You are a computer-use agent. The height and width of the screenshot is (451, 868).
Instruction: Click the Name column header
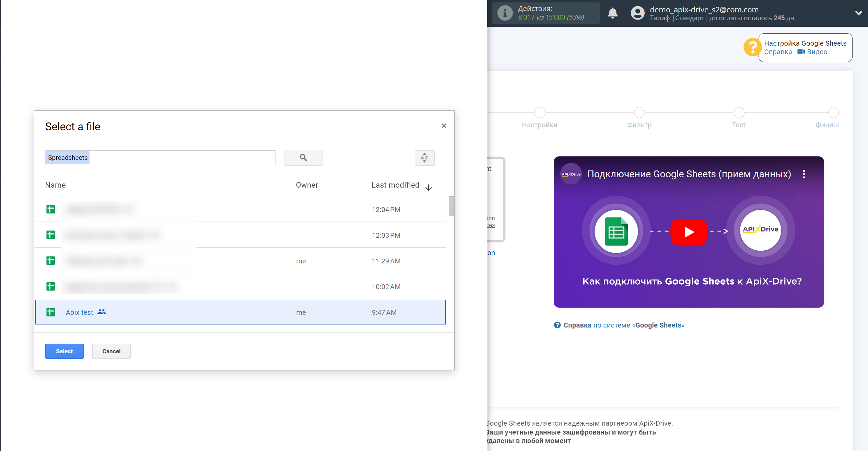(55, 185)
